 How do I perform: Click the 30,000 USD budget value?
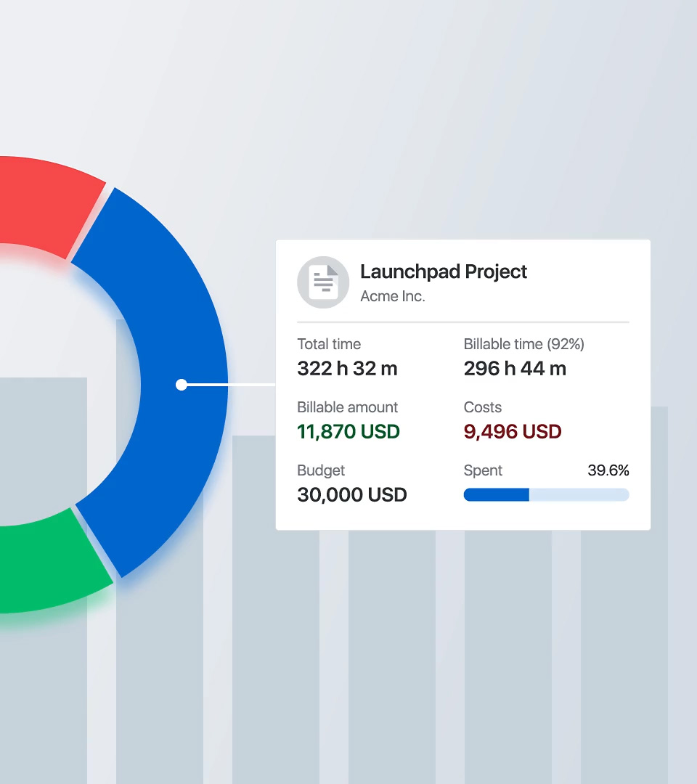coord(352,495)
